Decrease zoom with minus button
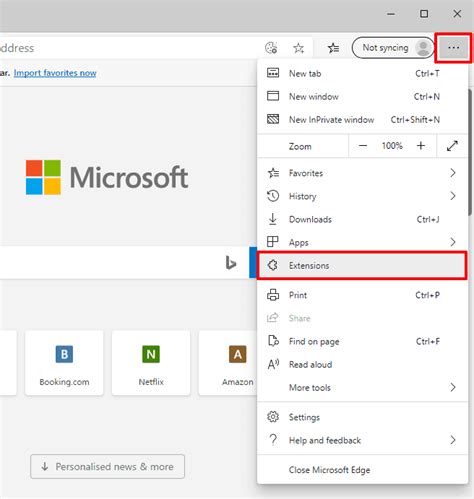 tap(363, 146)
